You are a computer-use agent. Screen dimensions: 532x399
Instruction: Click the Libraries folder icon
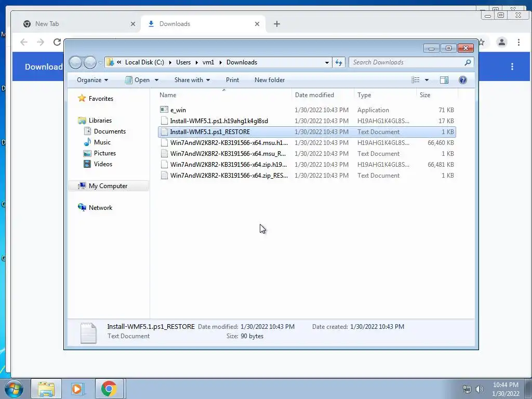pyautogui.click(x=82, y=121)
